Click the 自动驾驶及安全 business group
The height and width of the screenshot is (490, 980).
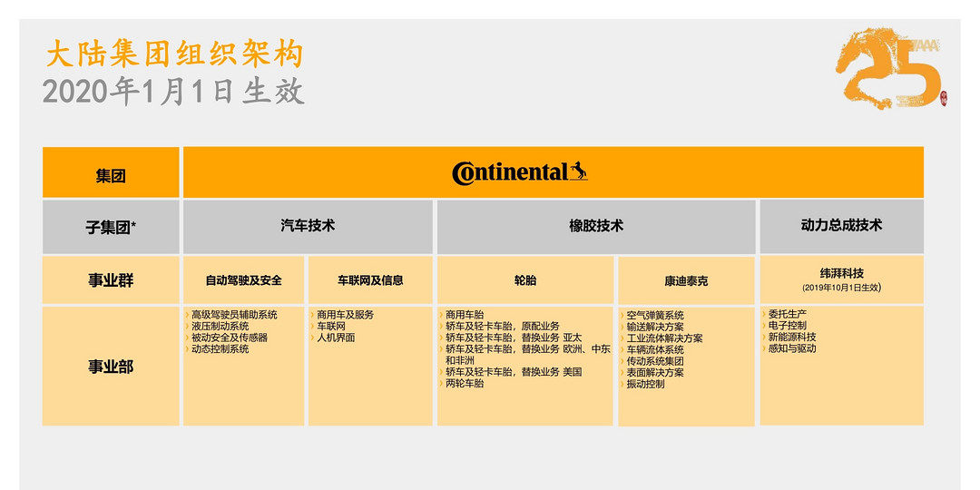(x=244, y=280)
